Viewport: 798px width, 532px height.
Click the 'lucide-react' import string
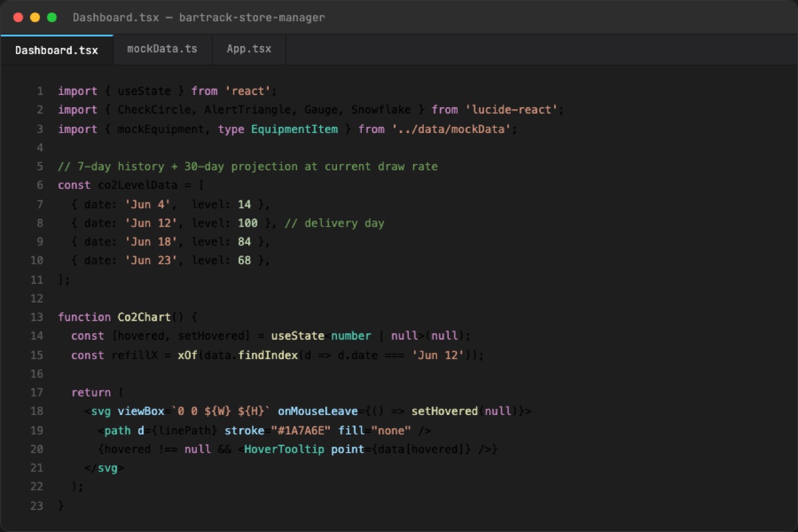pyautogui.click(x=511, y=110)
